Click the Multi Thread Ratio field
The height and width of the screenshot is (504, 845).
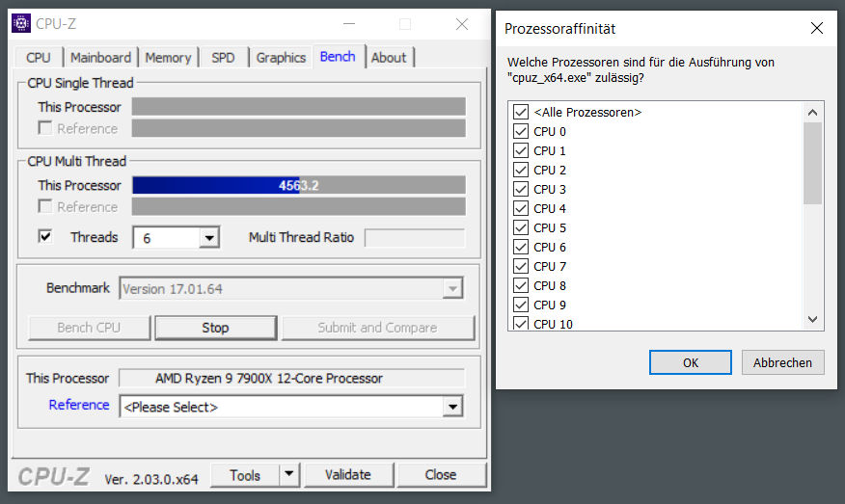(x=415, y=237)
